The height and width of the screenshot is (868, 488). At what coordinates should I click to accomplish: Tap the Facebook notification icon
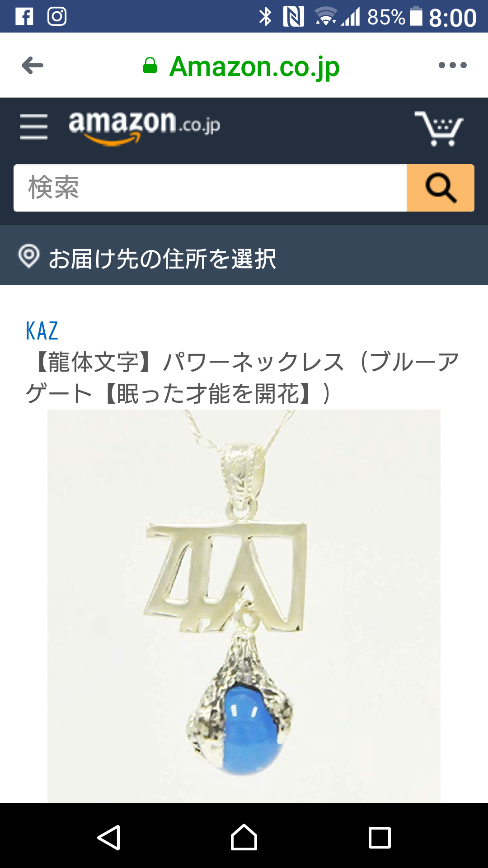tap(24, 17)
